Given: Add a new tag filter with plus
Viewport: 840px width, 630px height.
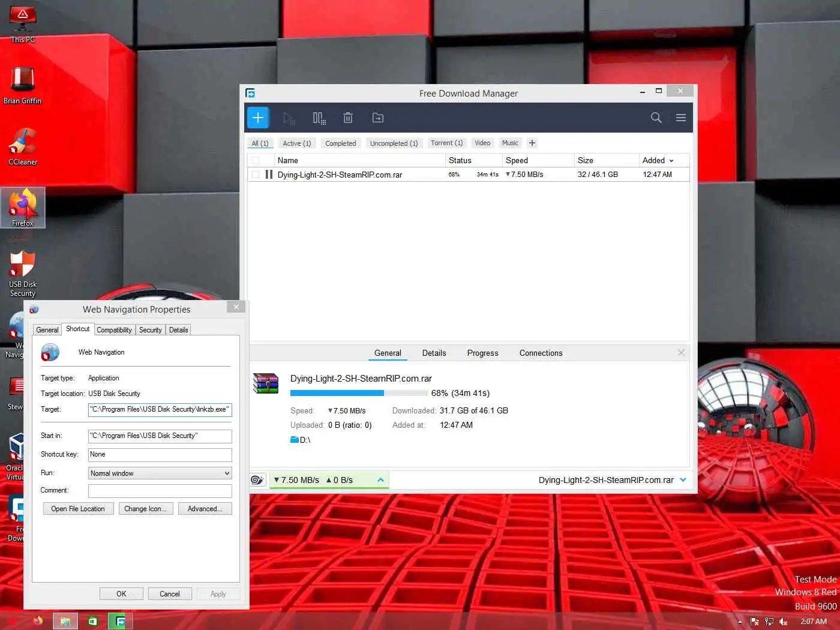Looking at the screenshot, I should click(532, 143).
